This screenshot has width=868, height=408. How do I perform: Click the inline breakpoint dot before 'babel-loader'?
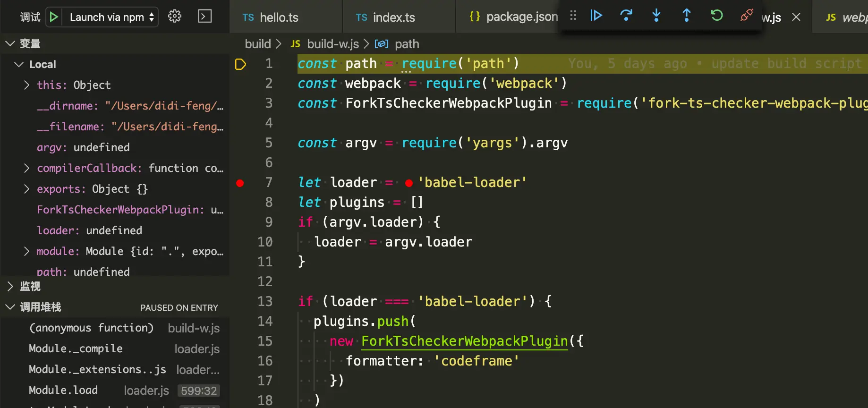tap(409, 183)
